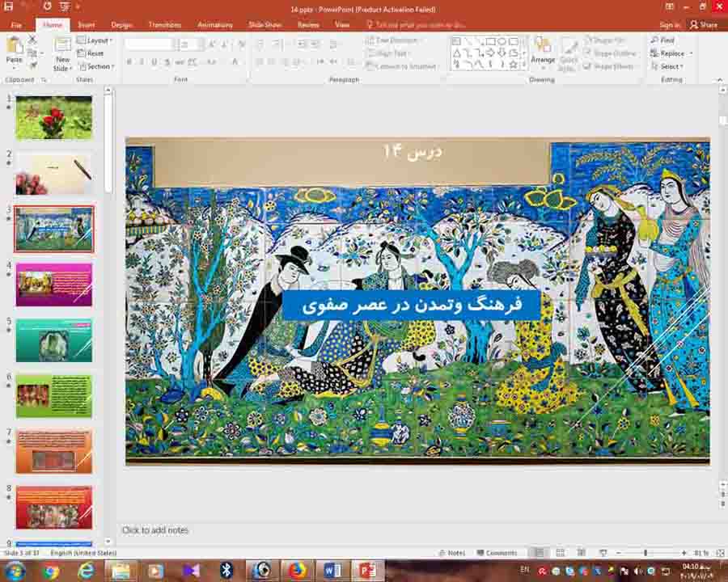Click the Cut scissors icon
Viewport: 728px width, 582px height.
point(32,40)
